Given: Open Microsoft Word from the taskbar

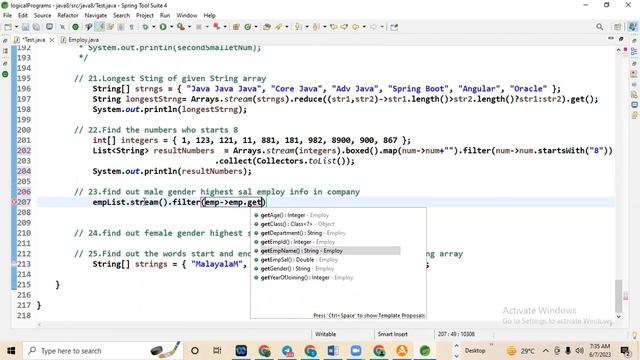Looking at the screenshot, I should pos(333,351).
